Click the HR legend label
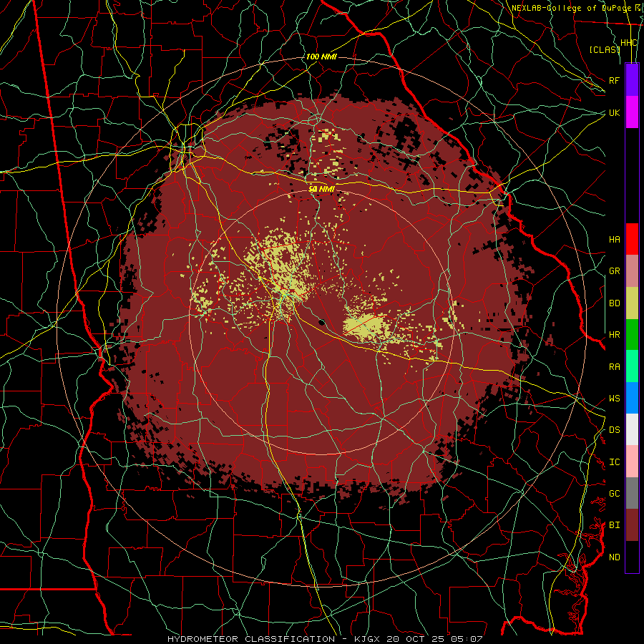The image size is (644, 644). [x=615, y=335]
